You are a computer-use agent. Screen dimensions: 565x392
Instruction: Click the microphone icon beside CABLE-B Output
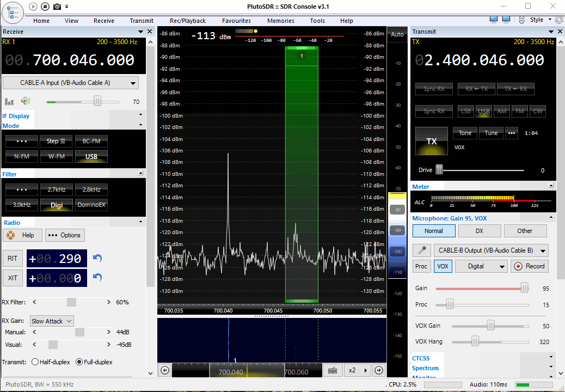(421, 250)
